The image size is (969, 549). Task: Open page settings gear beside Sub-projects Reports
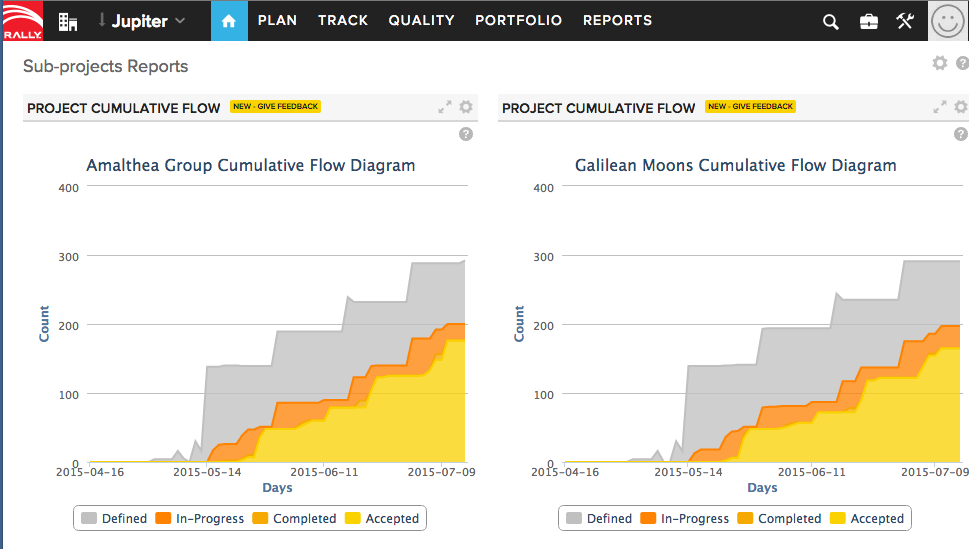point(939,63)
